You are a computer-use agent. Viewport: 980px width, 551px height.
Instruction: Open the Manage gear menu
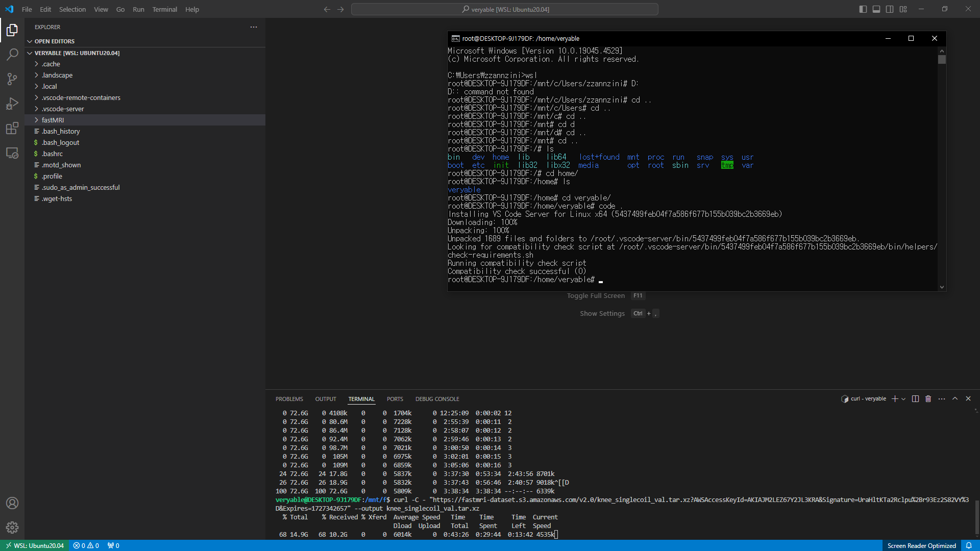[12, 528]
